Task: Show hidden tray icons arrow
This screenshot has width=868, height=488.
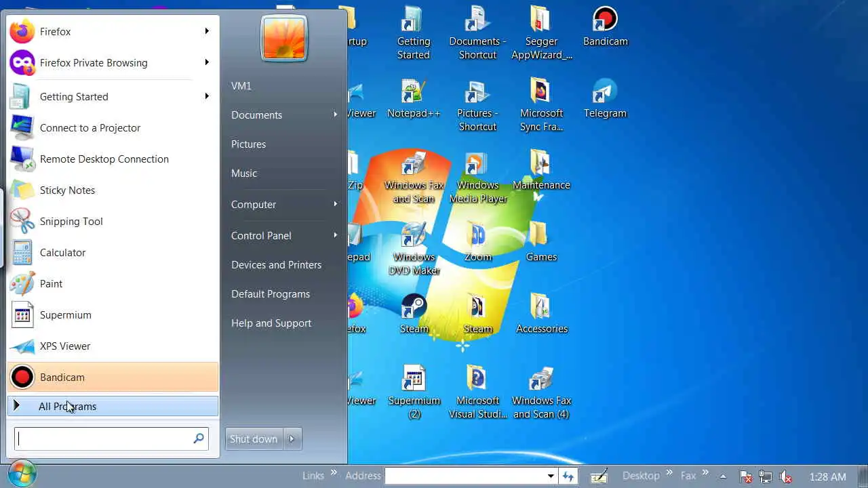Action: click(723, 476)
